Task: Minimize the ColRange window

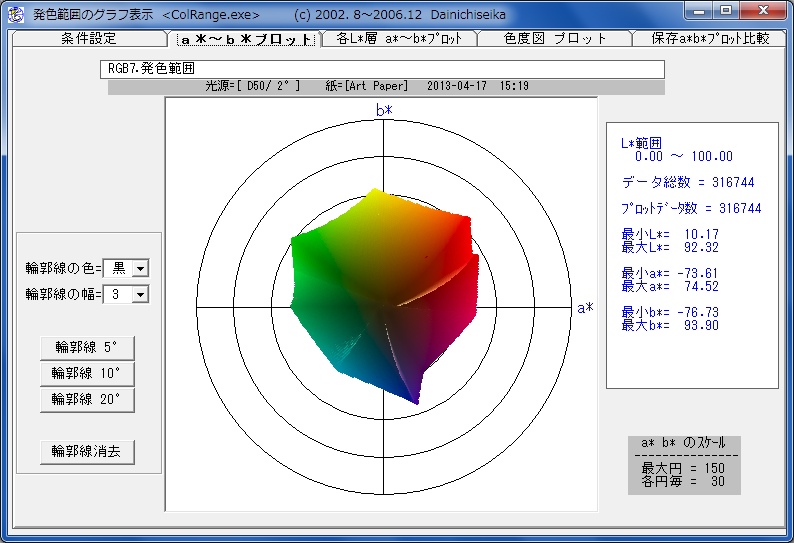Action: (x=699, y=10)
